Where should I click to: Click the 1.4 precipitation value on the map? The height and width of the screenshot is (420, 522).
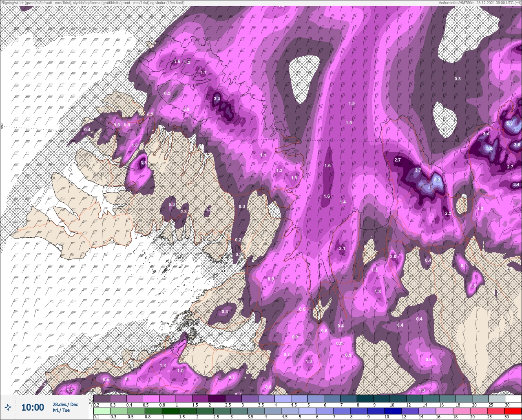click(343, 202)
